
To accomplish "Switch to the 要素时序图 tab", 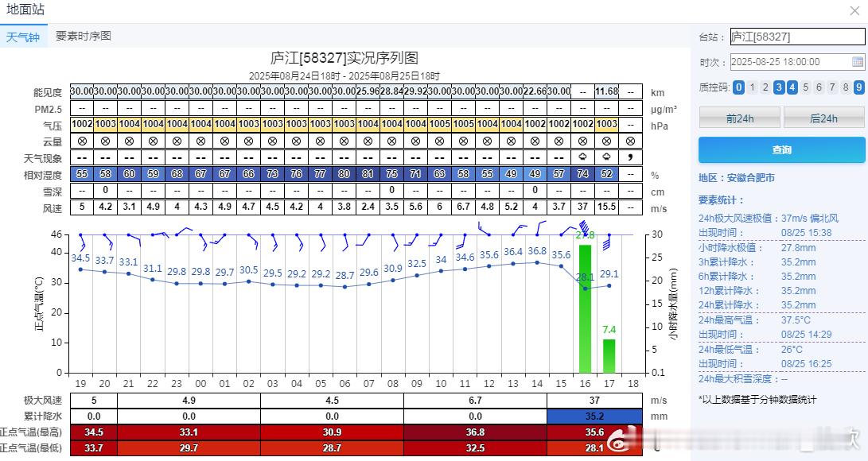I will click(x=84, y=36).
